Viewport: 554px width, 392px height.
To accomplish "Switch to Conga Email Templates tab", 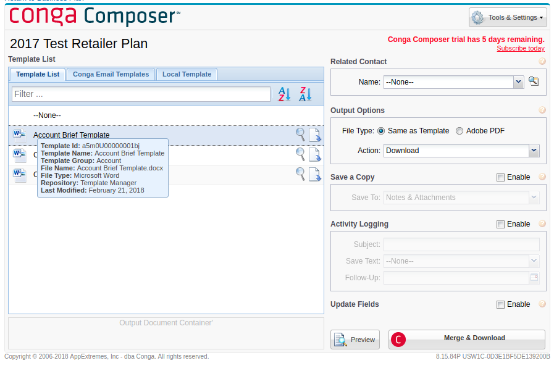I will [111, 74].
